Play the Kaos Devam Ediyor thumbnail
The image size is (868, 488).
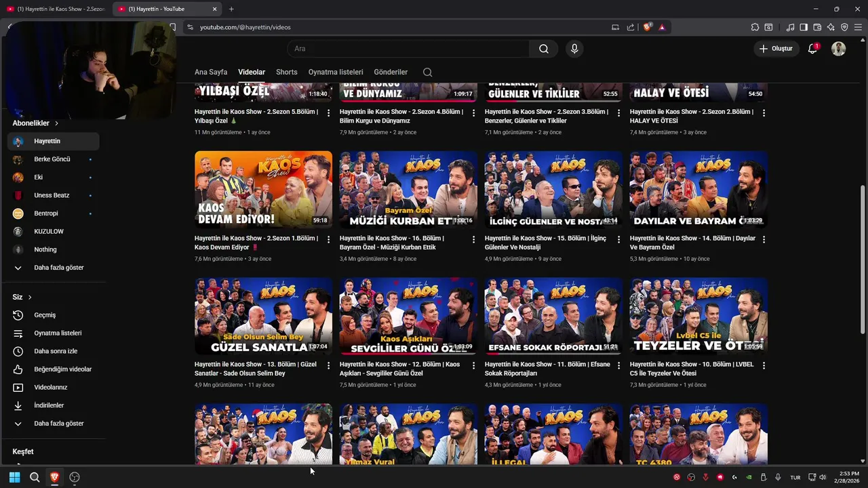pos(263,189)
